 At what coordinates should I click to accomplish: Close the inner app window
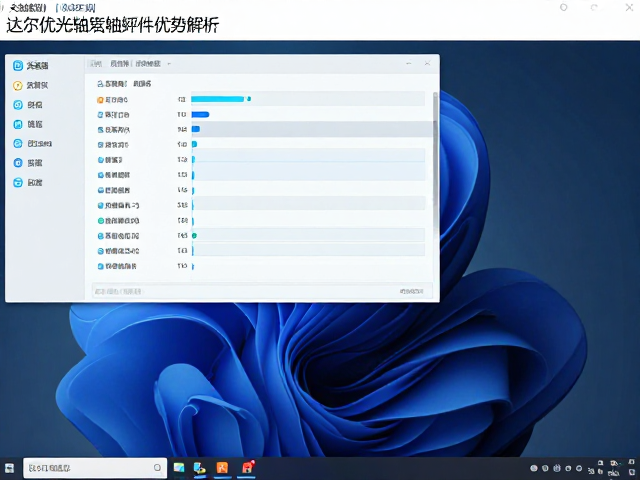point(427,63)
